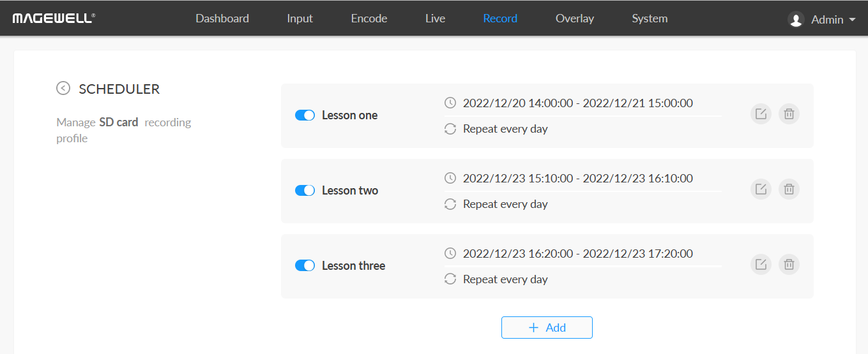
Task: Go to the Live tab
Action: pyautogui.click(x=435, y=18)
